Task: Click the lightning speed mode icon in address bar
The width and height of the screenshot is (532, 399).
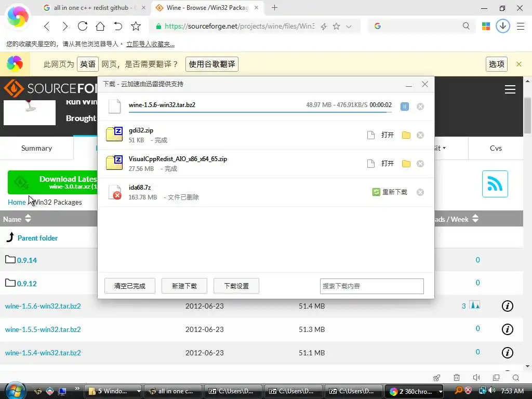Action: point(324,26)
